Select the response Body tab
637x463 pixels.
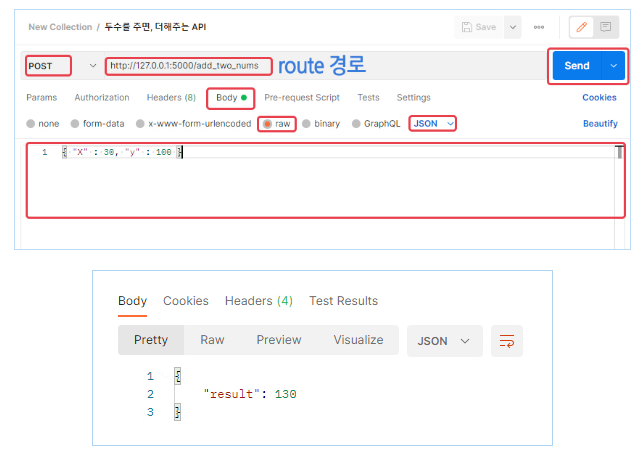132,301
